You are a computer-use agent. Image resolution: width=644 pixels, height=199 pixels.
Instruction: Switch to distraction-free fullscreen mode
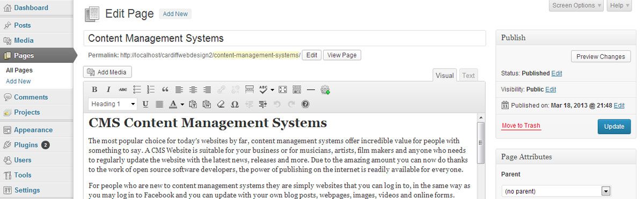[283, 90]
